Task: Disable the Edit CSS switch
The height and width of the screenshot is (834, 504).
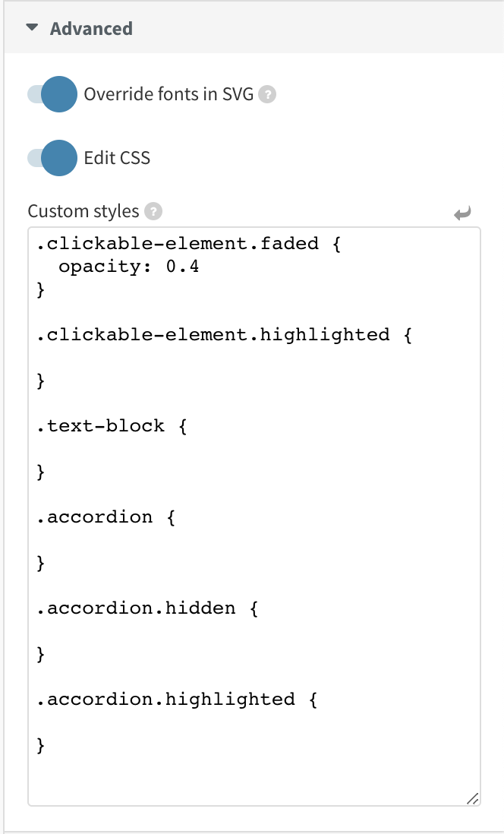Action: 52,158
